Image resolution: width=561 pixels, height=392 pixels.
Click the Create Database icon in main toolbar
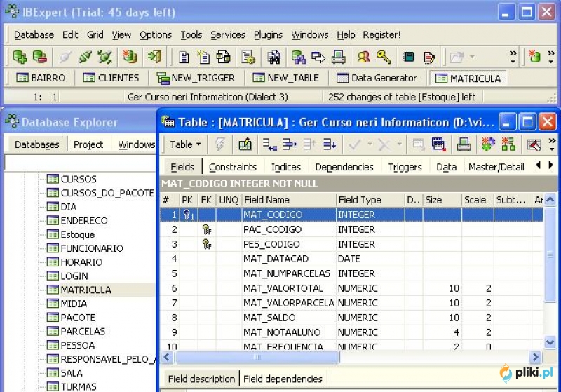point(130,57)
